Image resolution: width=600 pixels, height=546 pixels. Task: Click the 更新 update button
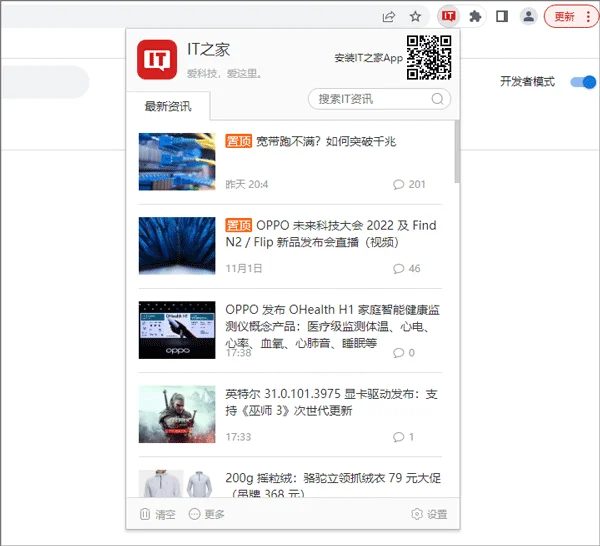tap(564, 17)
